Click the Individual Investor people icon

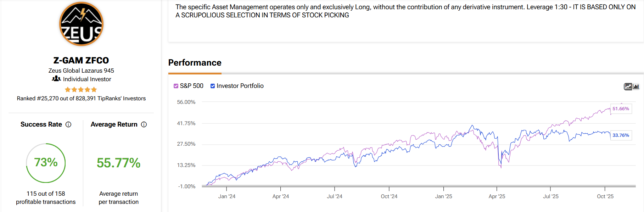point(56,79)
